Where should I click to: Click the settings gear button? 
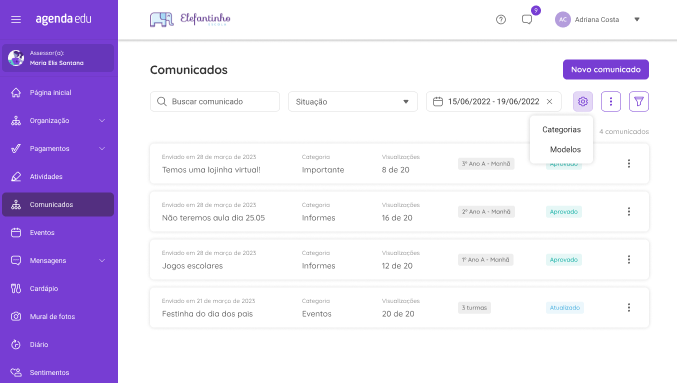[583, 101]
